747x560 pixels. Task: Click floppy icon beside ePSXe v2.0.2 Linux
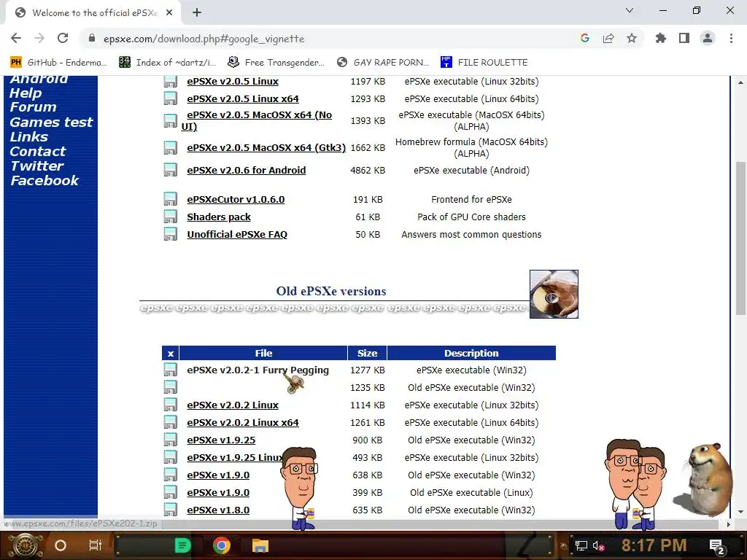(171, 405)
